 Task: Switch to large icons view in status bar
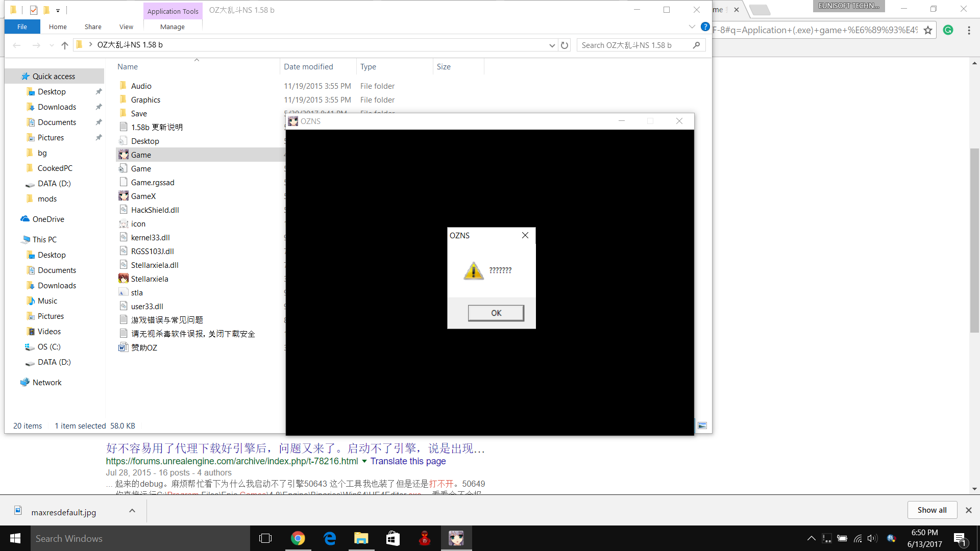(702, 425)
